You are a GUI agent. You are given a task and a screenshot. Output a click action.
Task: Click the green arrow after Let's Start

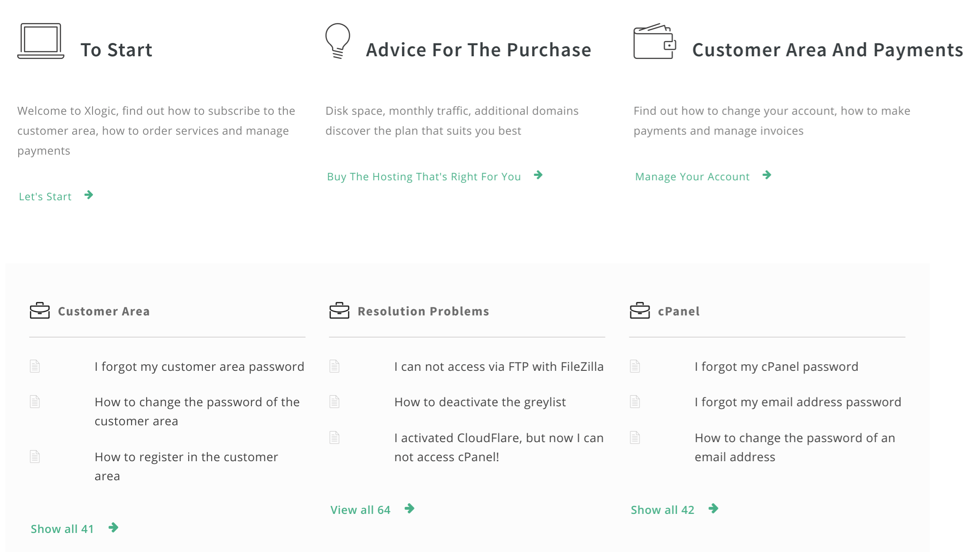point(89,195)
